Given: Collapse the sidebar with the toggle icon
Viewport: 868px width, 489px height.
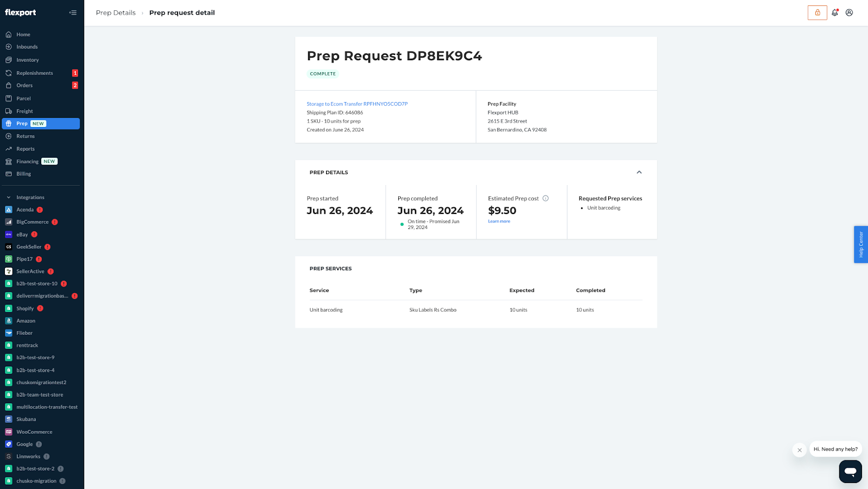Looking at the screenshot, I should click(73, 12).
